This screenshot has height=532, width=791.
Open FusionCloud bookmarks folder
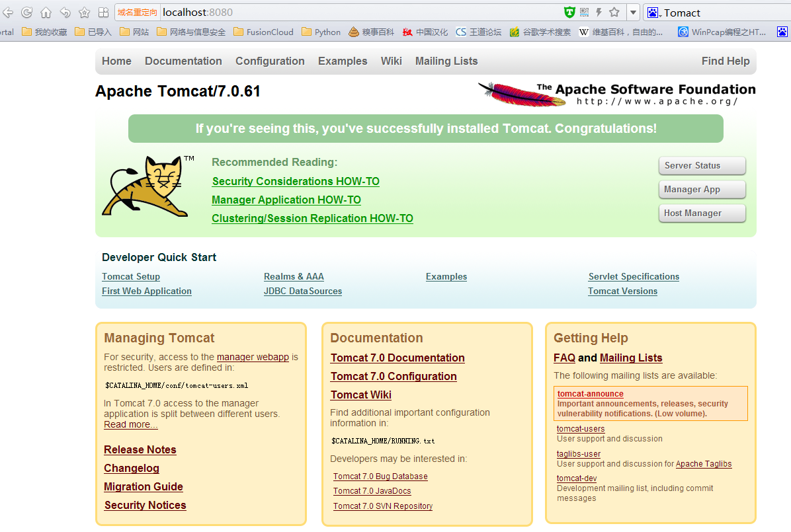263,32
